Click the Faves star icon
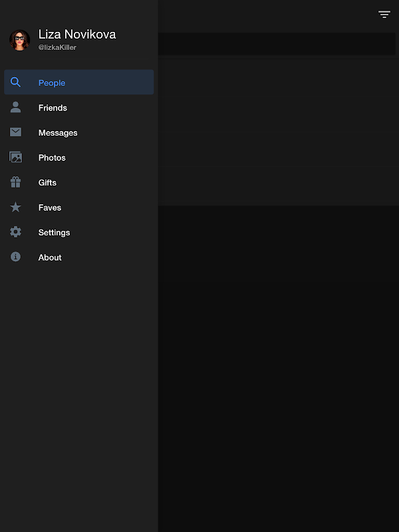Viewport: 399px width, 532px height. [x=15, y=207]
